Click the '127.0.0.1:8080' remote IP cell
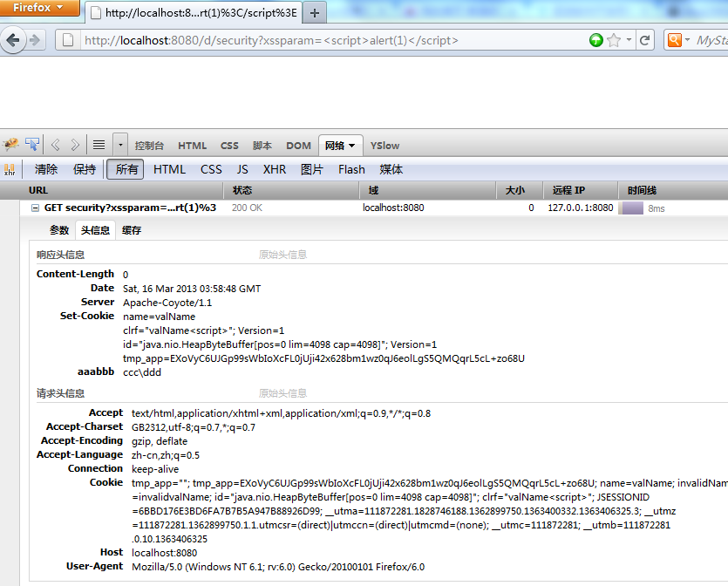 click(581, 208)
